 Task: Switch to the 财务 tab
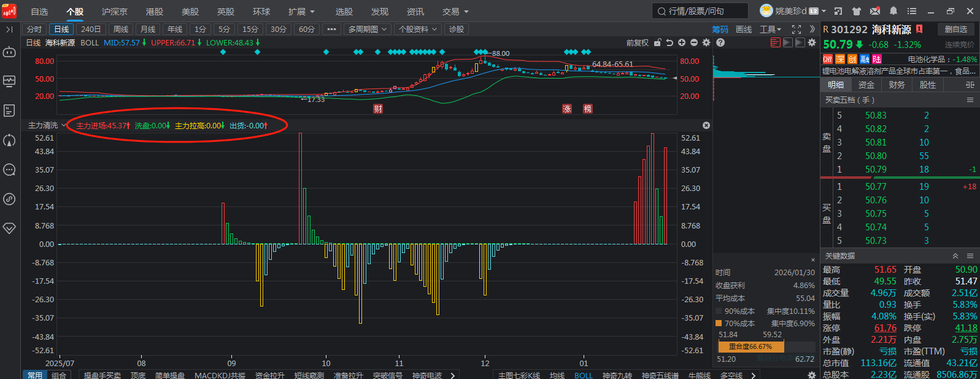click(x=897, y=85)
